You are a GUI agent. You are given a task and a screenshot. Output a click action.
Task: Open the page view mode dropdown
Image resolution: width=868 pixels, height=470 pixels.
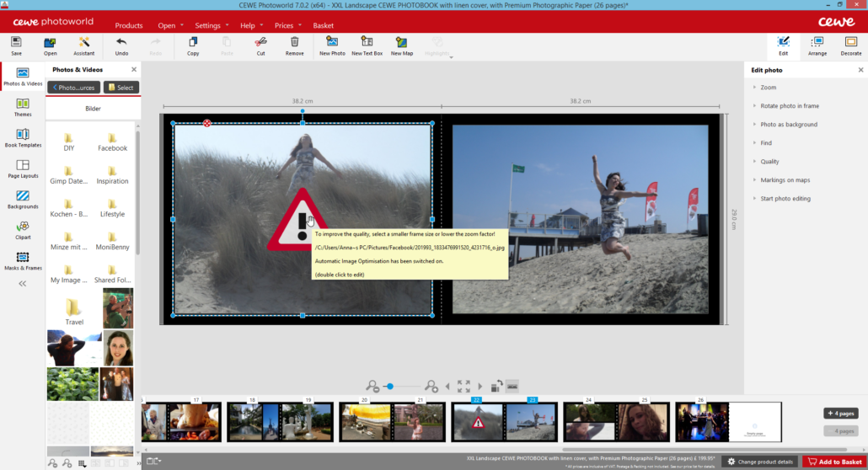click(154, 461)
